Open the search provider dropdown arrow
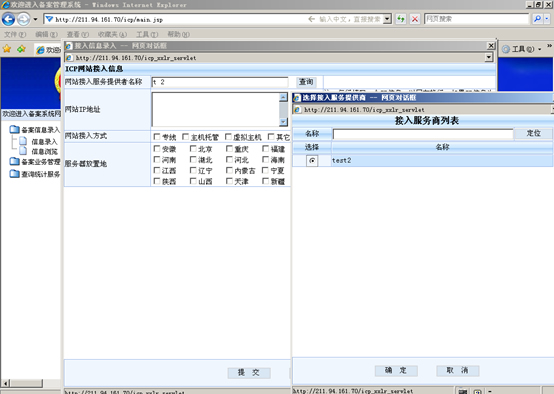This screenshot has height=394, width=554. [547, 19]
